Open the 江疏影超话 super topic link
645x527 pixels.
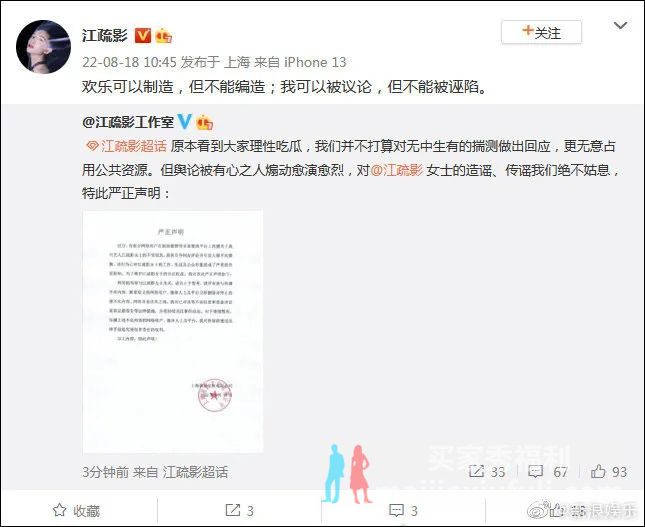tap(126, 146)
